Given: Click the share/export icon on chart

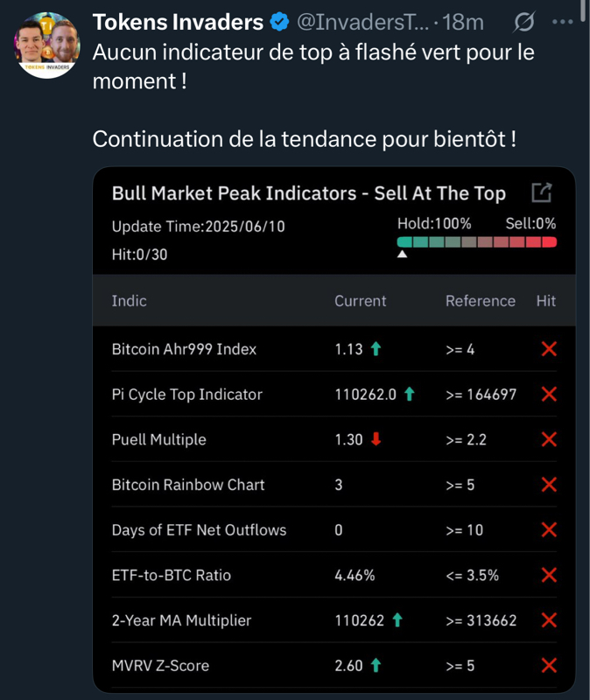Looking at the screenshot, I should tap(542, 192).
